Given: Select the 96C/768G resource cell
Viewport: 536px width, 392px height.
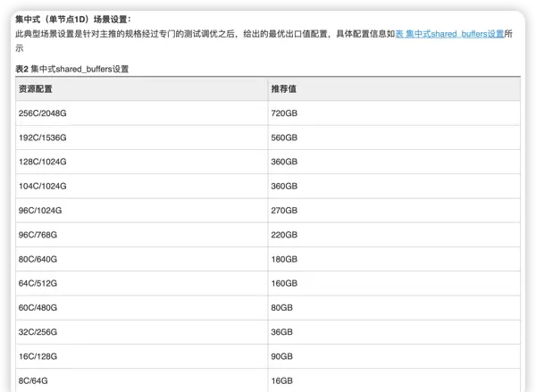Looking at the screenshot, I should [x=38, y=234].
